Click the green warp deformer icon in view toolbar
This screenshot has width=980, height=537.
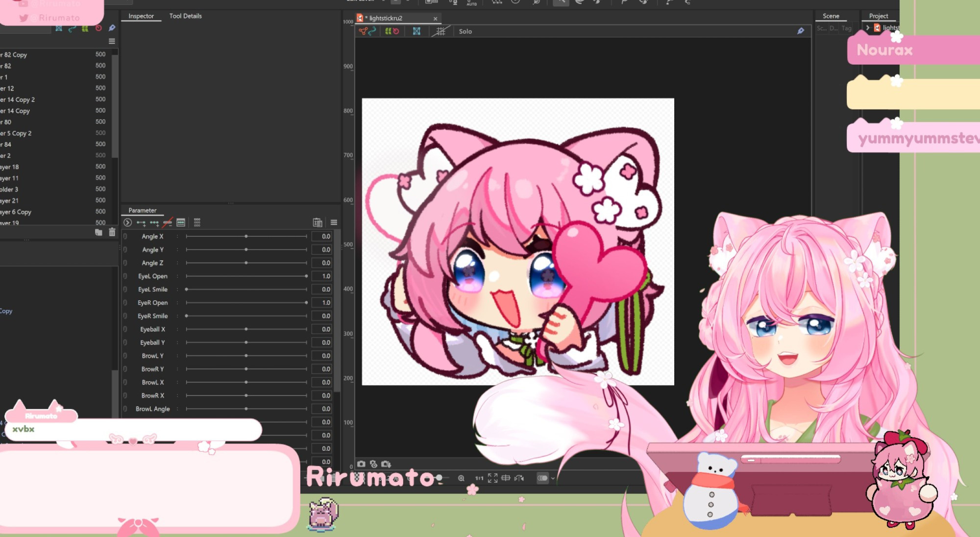(x=388, y=31)
